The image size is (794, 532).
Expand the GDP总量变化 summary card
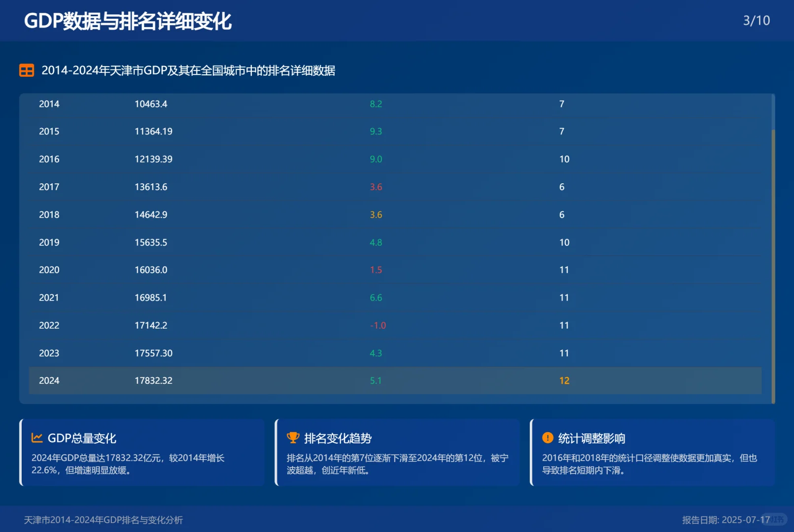142,452
